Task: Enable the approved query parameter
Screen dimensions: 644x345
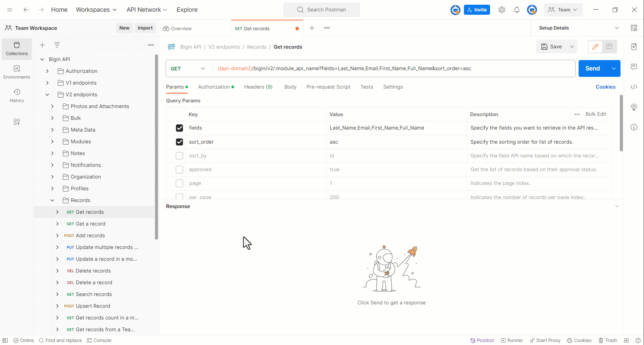Action: pos(179,169)
